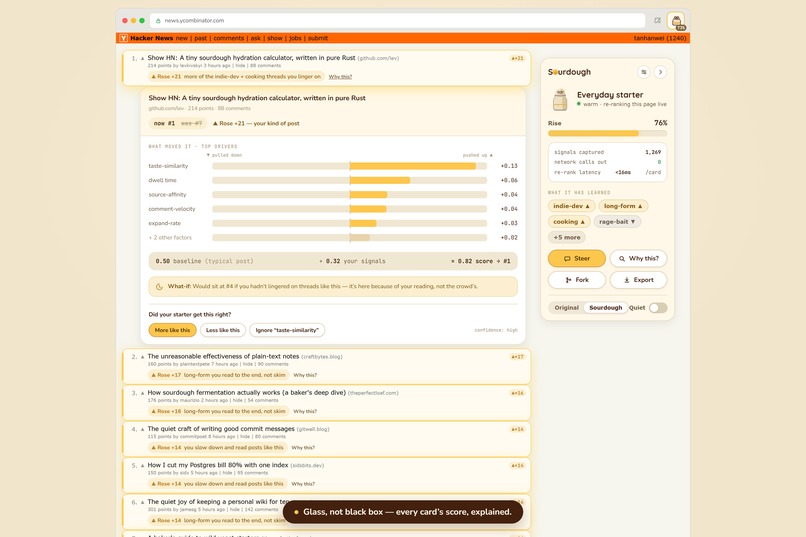
Task: Click the Steer button
Action: (577, 258)
